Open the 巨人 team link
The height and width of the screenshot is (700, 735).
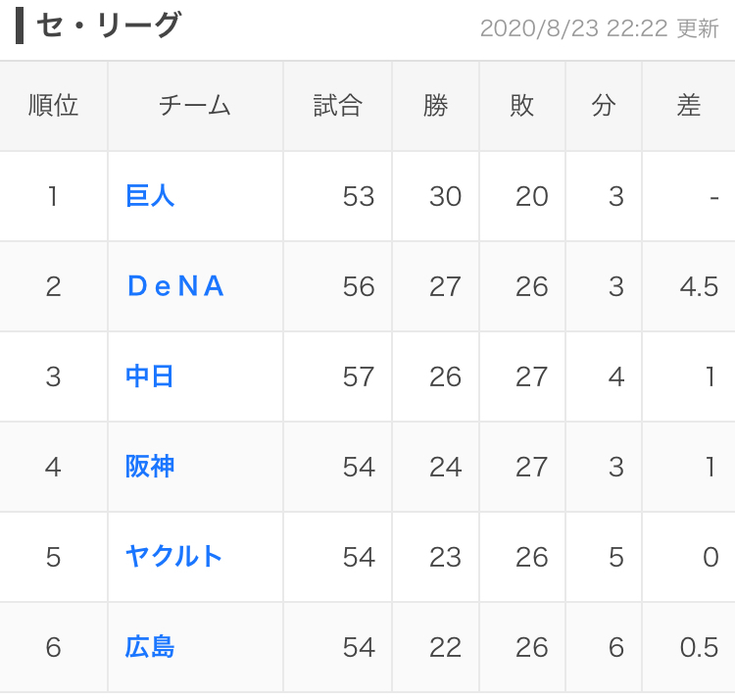tap(150, 196)
